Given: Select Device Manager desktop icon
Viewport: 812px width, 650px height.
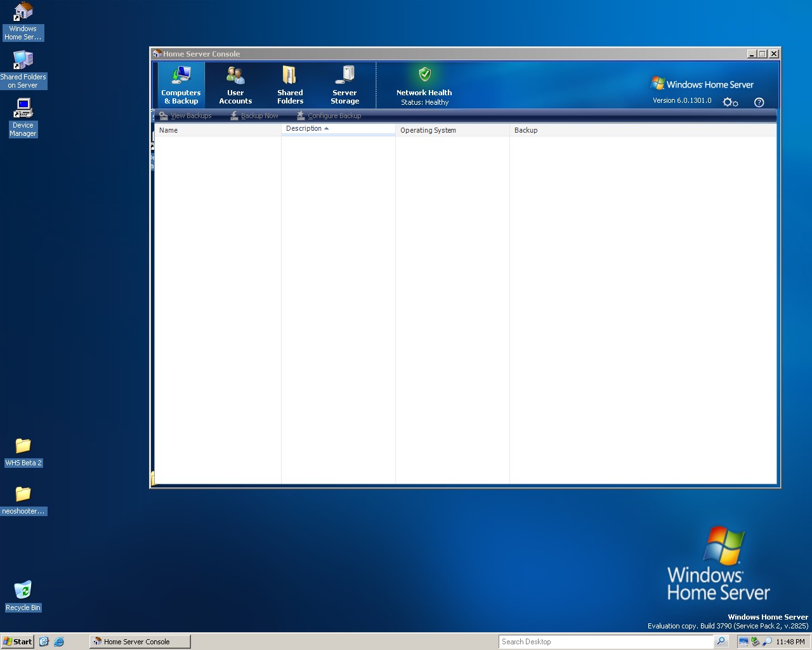Looking at the screenshot, I should pos(23,118).
